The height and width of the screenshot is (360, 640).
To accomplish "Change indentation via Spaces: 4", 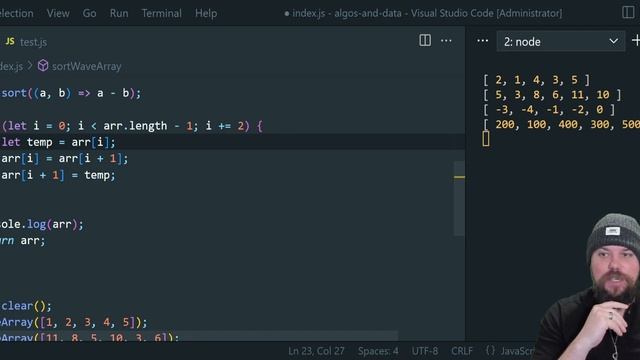I will click(x=378, y=351).
